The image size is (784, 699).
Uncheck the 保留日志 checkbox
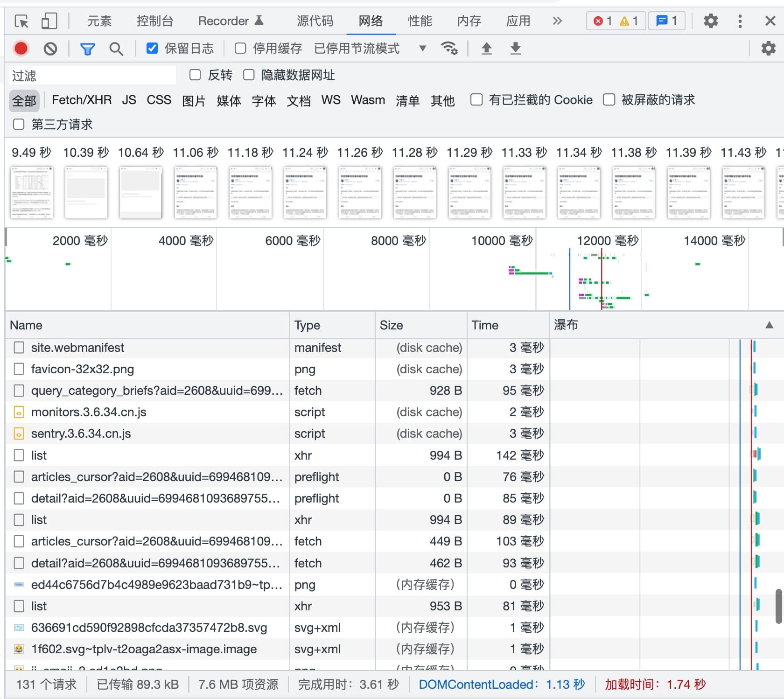click(152, 48)
